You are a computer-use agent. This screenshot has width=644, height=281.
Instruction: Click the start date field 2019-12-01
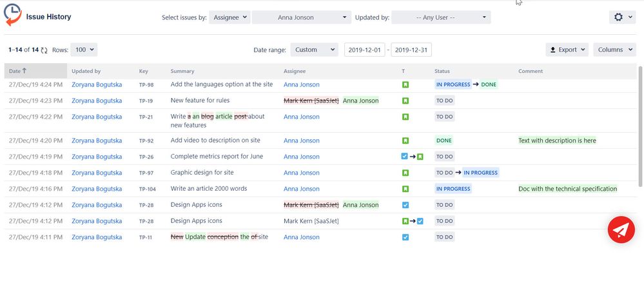[x=365, y=50]
